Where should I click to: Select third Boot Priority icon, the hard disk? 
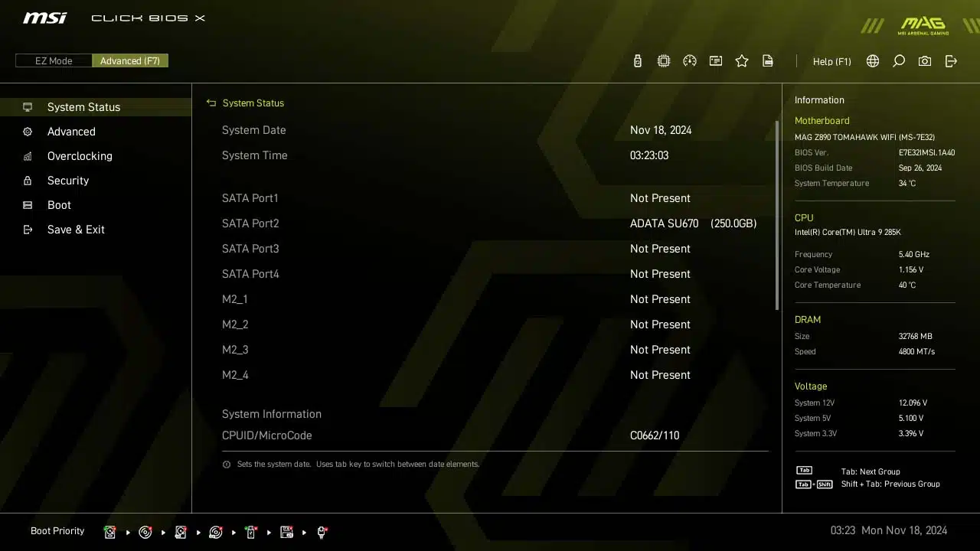(x=181, y=532)
